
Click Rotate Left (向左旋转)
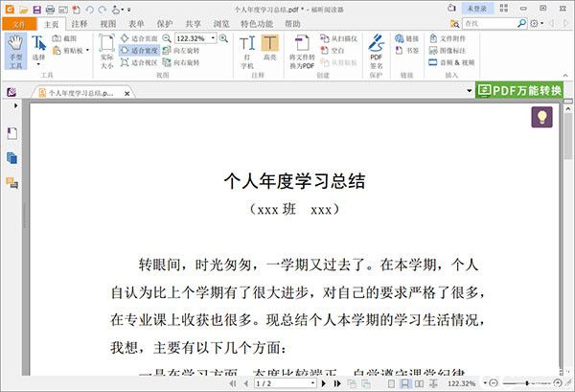pos(181,51)
